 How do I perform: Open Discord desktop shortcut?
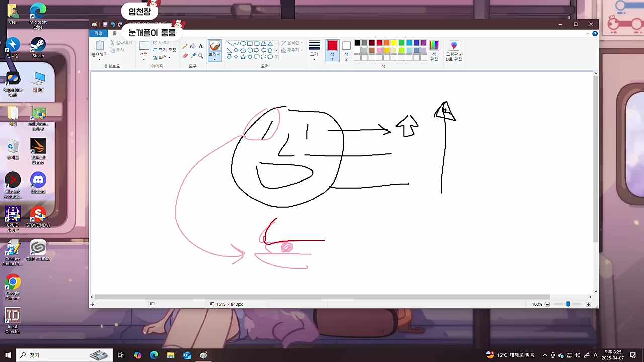click(x=38, y=183)
